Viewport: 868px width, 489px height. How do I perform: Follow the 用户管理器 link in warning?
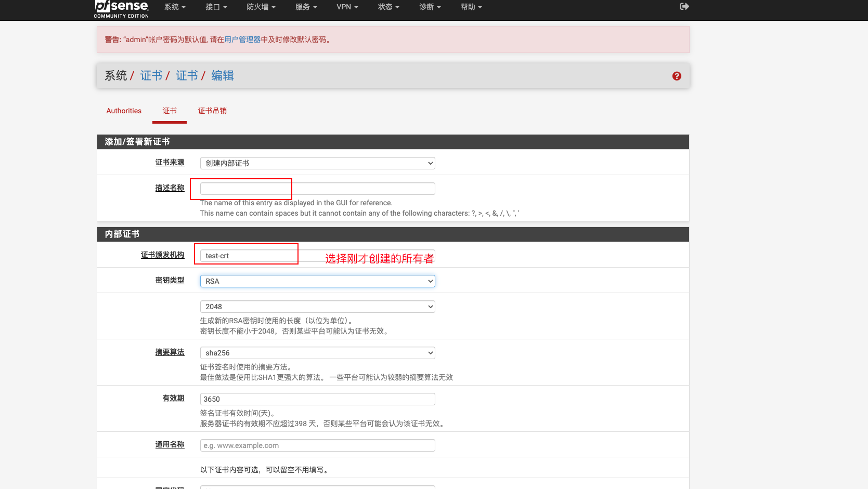(x=242, y=39)
